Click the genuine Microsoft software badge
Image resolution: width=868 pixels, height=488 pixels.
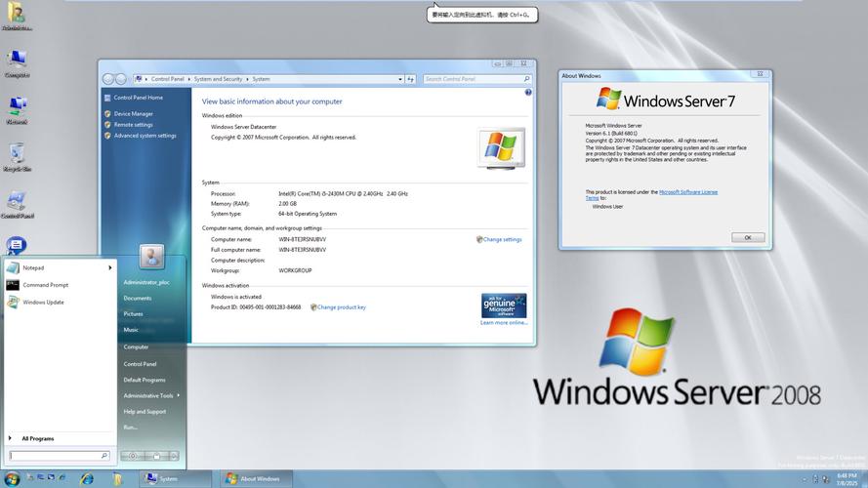pyautogui.click(x=504, y=305)
